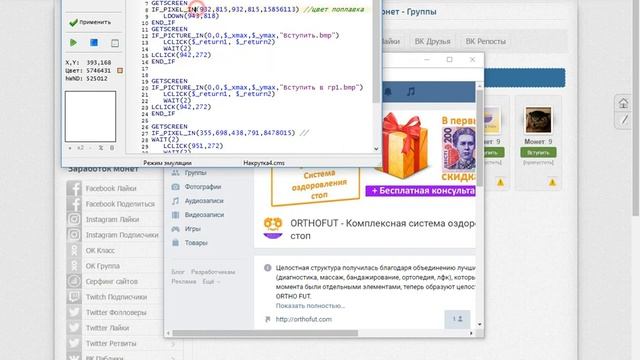Click the Режим эмуляции status bar entry

(167, 163)
